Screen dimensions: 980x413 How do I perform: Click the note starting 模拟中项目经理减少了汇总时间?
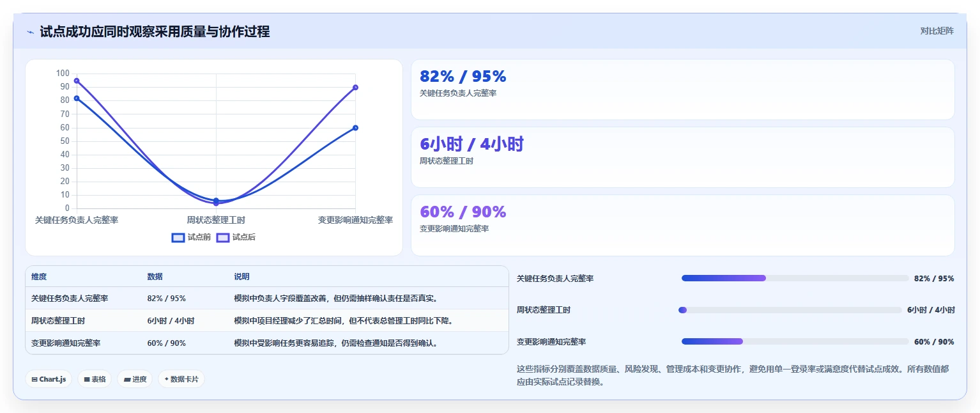[343, 321]
